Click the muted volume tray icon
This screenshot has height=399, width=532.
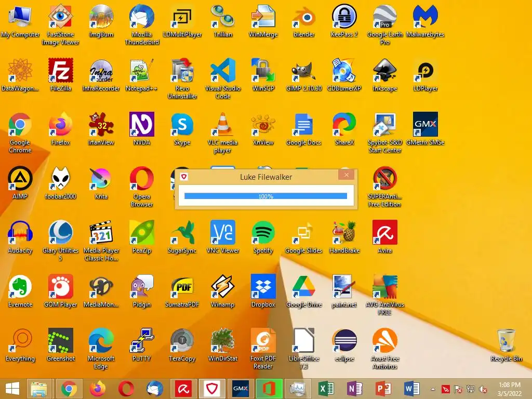pos(483,389)
